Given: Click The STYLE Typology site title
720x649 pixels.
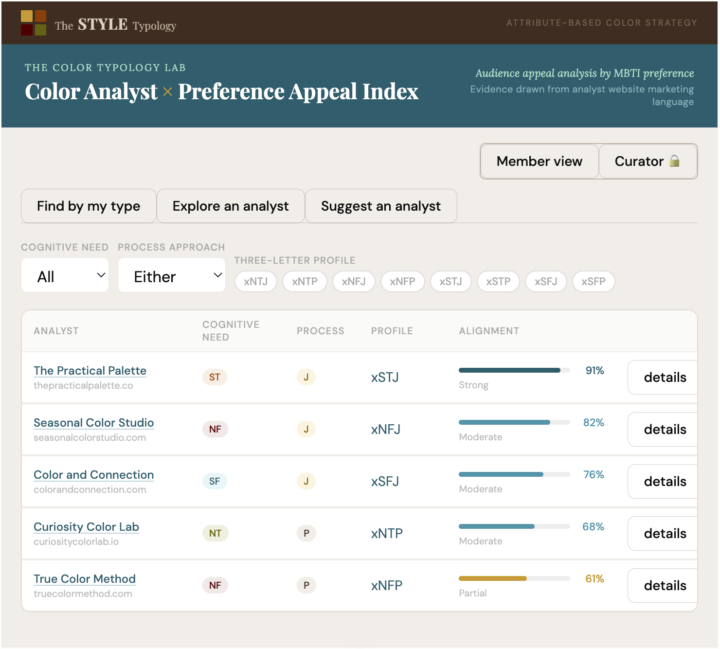Looking at the screenshot, I should [x=115, y=24].
